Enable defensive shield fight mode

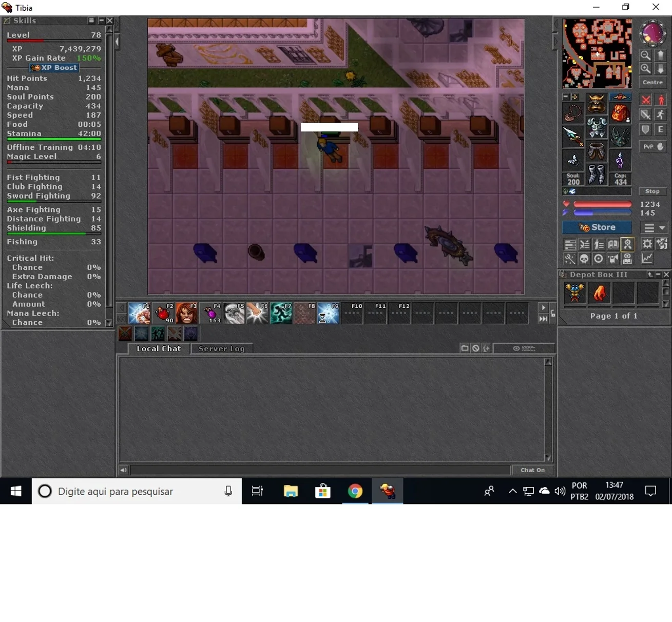[x=646, y=130]
